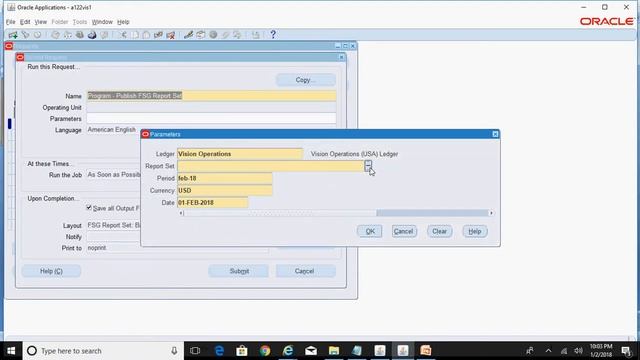The height and width of the screenshot is (360, 640).
Task: Click the Folder Tools toolbar icon
Action: 237,35
